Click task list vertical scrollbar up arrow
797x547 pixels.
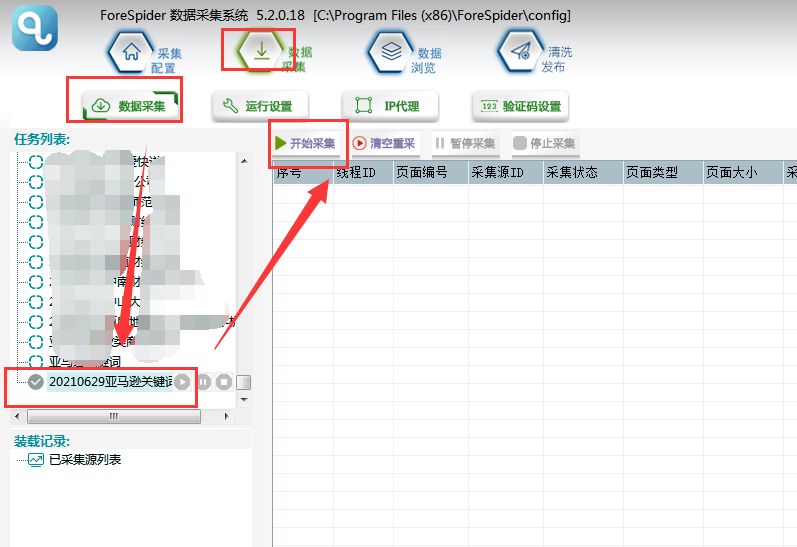pyautogui.click(x=244, y=161)
